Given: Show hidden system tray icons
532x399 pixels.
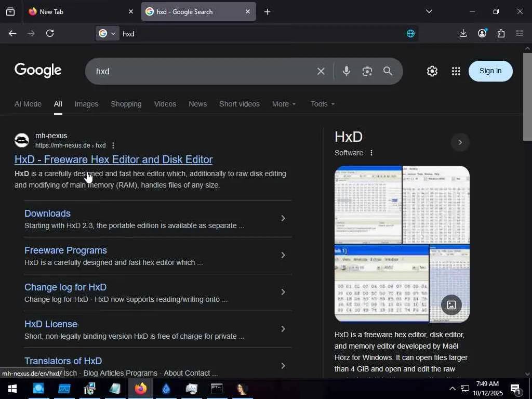Looking at the screenshot, I should point(453,389).
